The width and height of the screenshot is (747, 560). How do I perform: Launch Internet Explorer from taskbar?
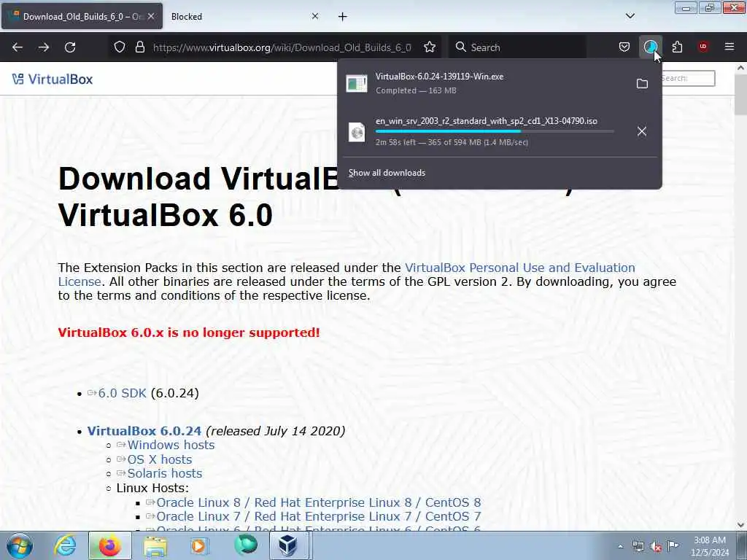coord(65,545)
